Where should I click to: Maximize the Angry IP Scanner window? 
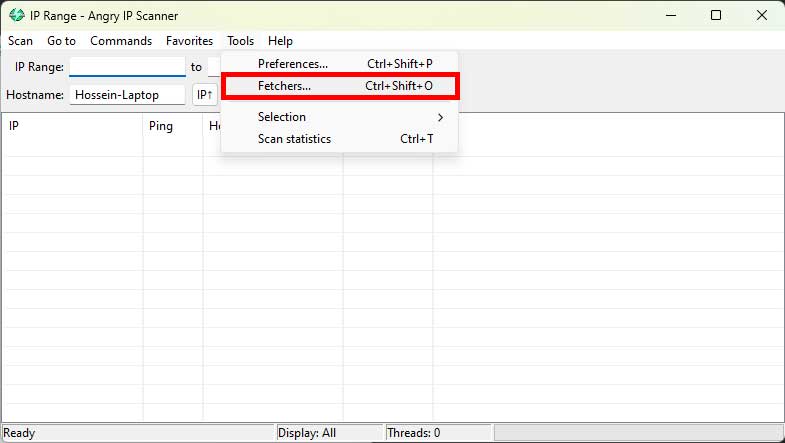tap(716, 16)
